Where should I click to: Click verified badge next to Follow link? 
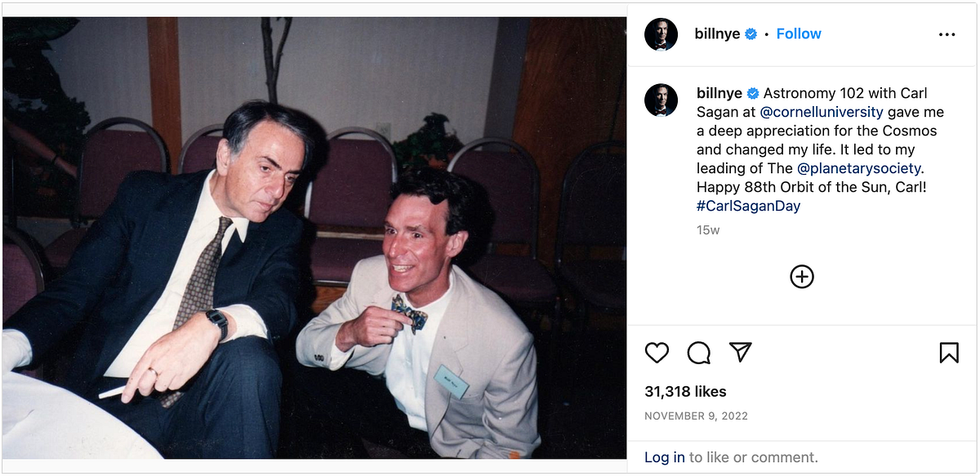751,34
